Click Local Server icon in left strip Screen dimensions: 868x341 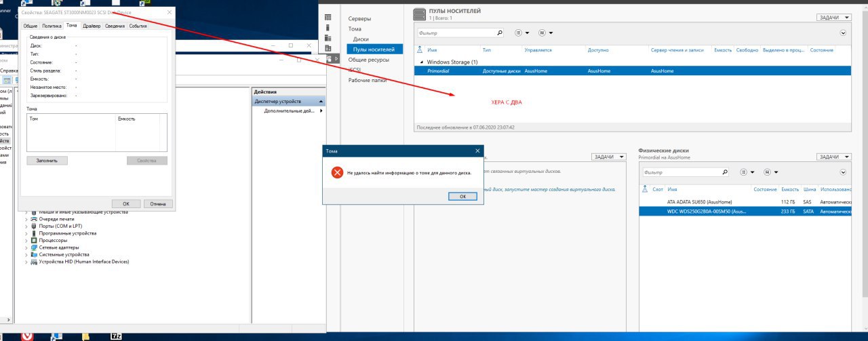tap(328, 28)
